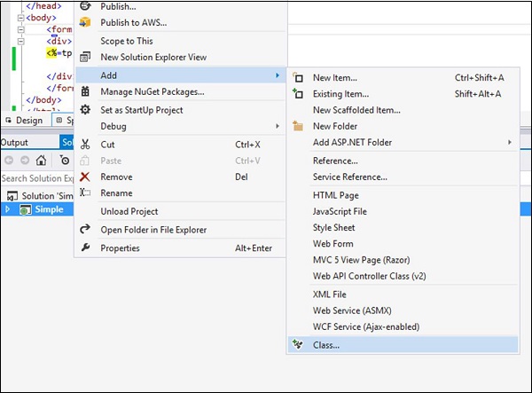Click the New Folder icon in Add submenu
The height and width of the screenshot is (393, 532).
(x=298, y=126)
